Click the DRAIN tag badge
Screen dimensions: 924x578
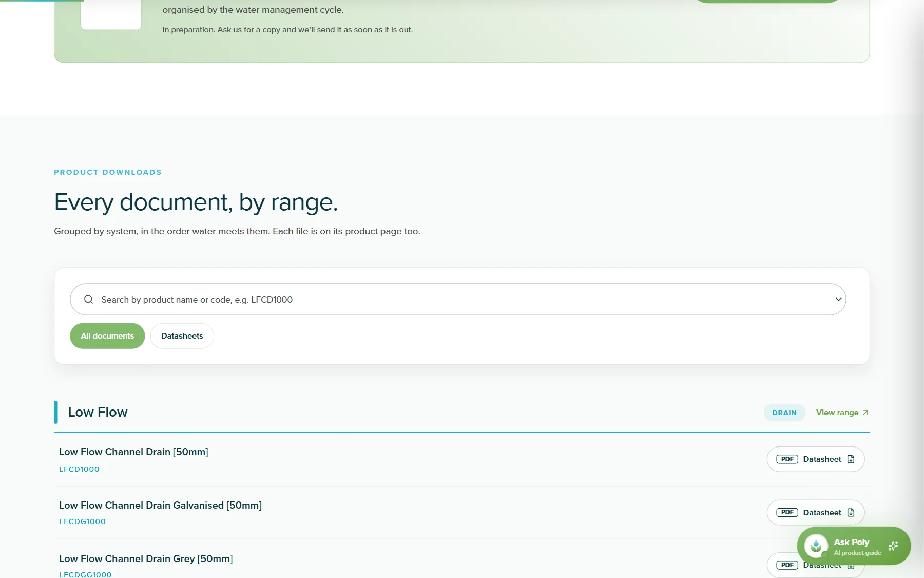click(x=784, y=413)
